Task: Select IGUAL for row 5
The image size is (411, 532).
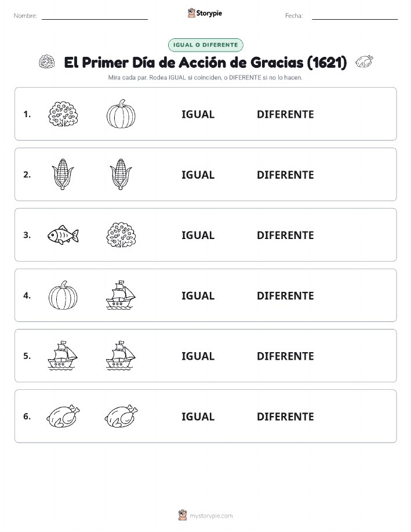Action: tap(198, 356)
